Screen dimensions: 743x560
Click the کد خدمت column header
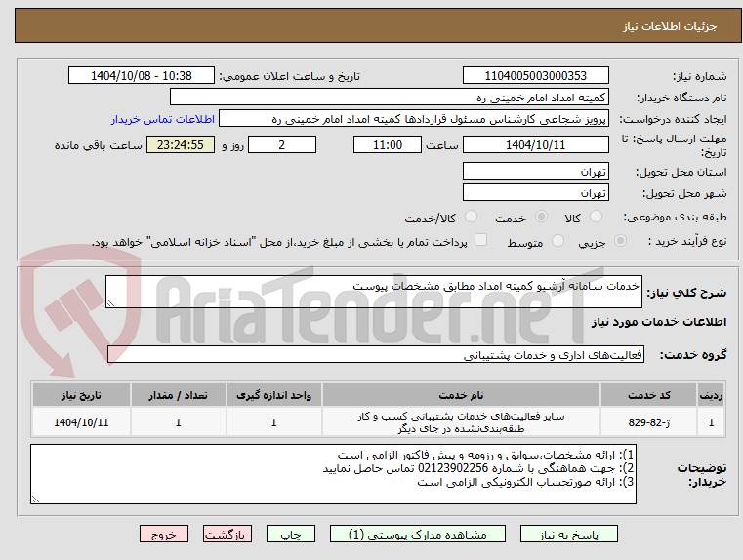(648, 395)
